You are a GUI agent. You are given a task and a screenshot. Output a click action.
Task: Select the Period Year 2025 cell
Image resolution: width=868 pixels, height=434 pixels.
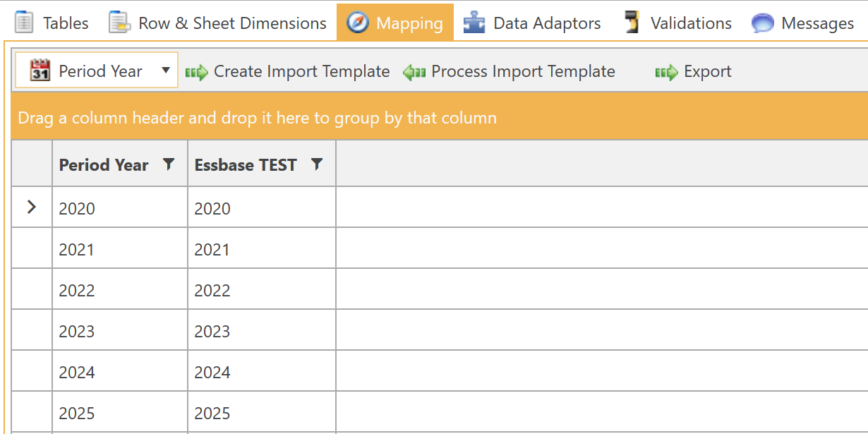[x=119, y=413]
